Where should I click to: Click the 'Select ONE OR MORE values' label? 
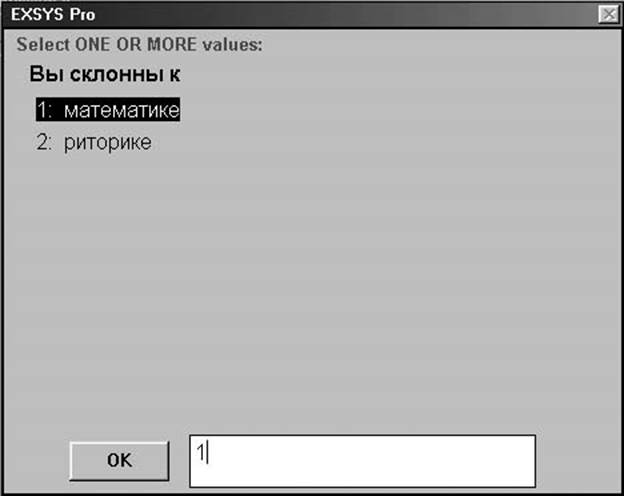coord(139,44)
